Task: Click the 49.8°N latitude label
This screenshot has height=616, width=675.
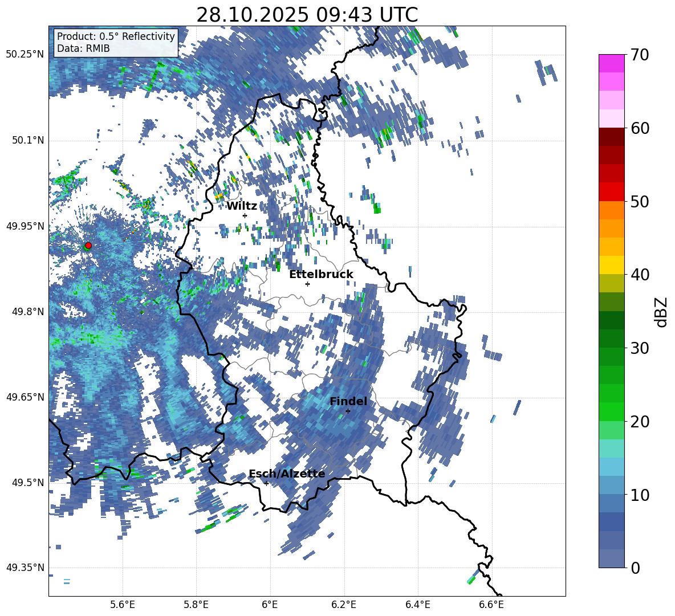Action: tap(28, 312)
